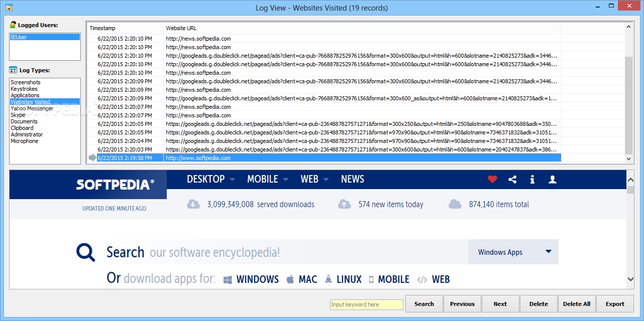
Task: Select Administrator log type
Action: point(27,134)
